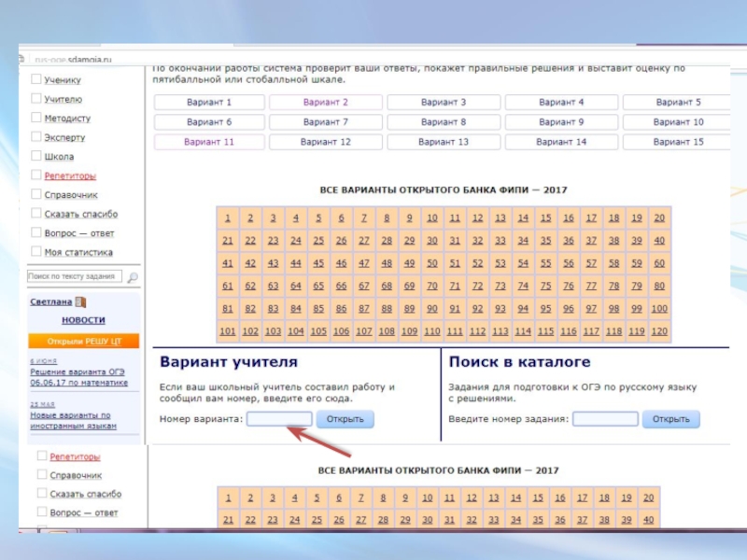Toggle the box next to Учителю
The width and height of the screenshot is (747, 560).
coord(36,99)
